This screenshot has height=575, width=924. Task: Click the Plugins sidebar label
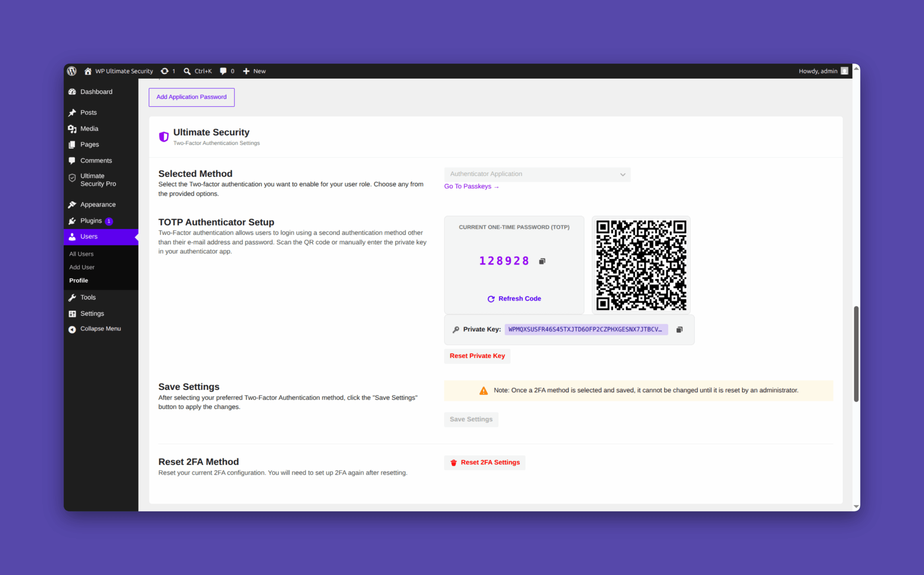(x=91, y=221)
